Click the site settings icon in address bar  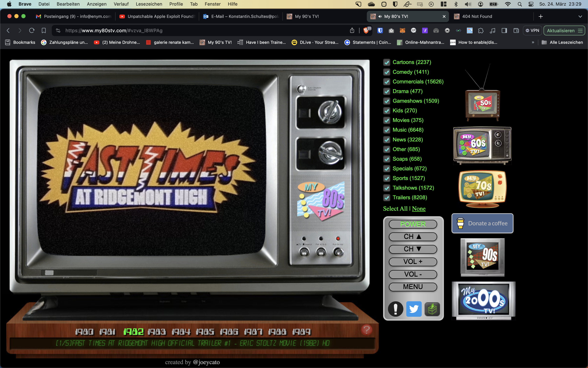point(58,30)
